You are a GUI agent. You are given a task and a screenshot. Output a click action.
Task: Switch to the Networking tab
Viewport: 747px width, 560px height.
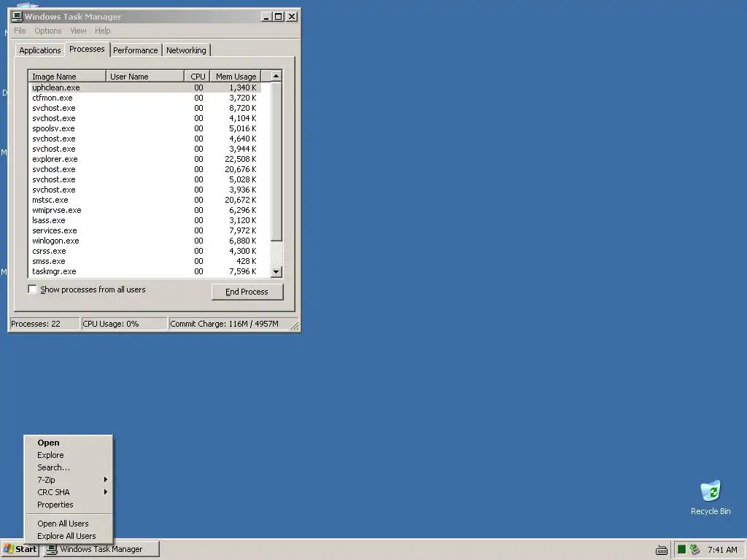pyautogui.click(x=186, y=50)
